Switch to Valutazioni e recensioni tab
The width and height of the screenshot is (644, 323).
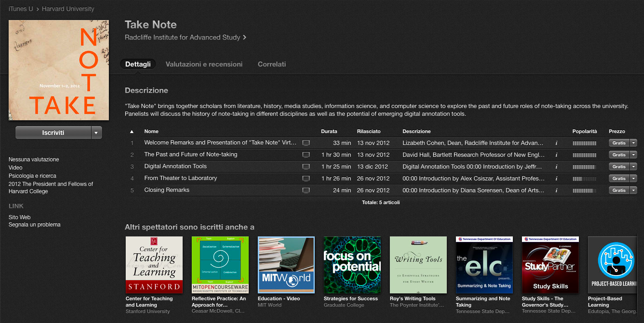click(204, 64)
